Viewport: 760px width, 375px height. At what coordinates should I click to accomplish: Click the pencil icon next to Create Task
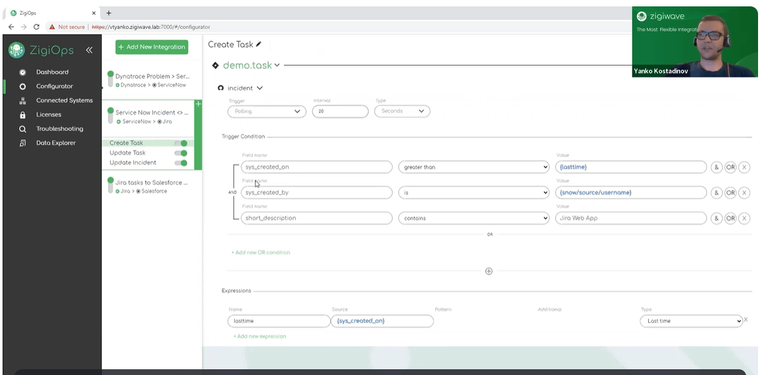[259, 44]
